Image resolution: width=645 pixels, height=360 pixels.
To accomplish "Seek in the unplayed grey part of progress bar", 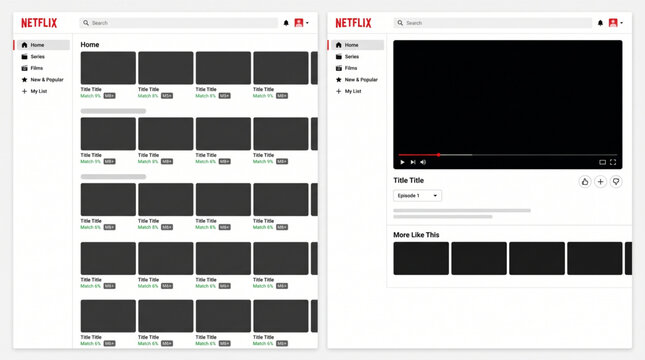I will (x=544, y=155).
